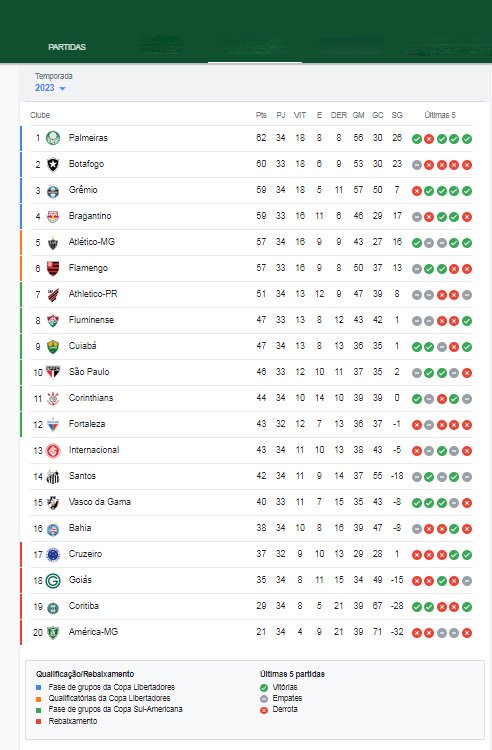492x750 pixels.
Task: Select the Goiás green G logo
Action: (53, 581)
